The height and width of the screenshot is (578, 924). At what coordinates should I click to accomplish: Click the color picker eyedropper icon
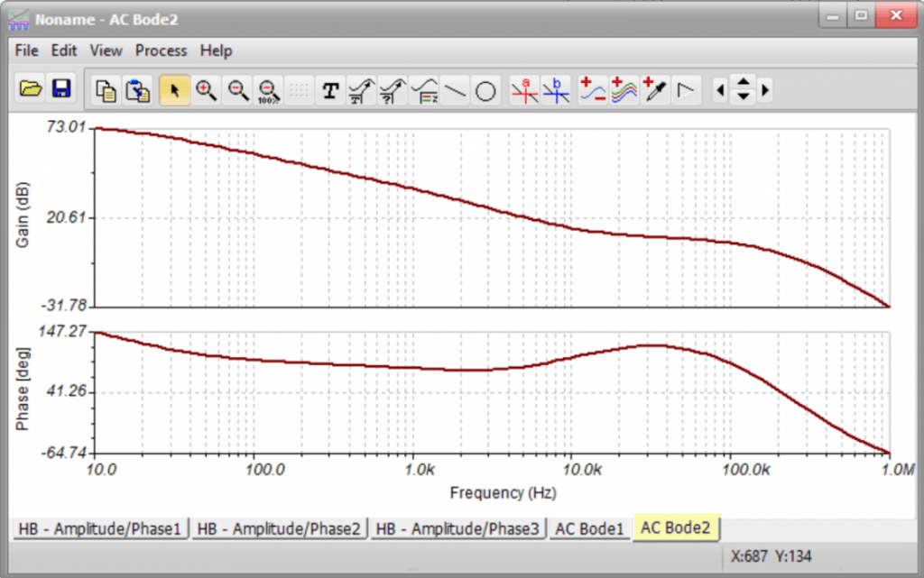656,90
